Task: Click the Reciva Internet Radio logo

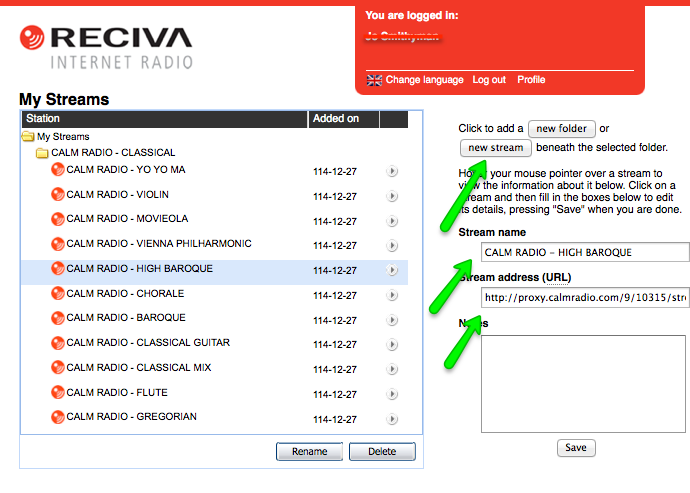Action: pyautogui.click(x=106, y=49)
